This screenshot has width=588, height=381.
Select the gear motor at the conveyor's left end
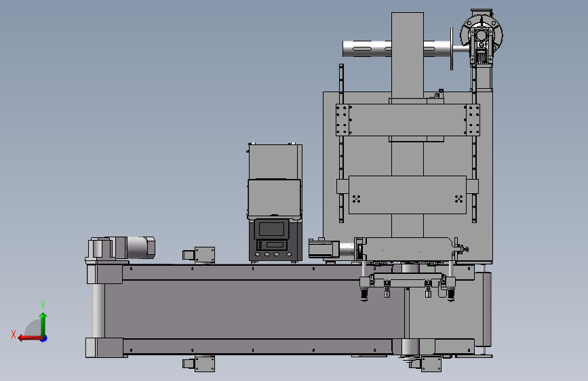[x=121, y=248]
